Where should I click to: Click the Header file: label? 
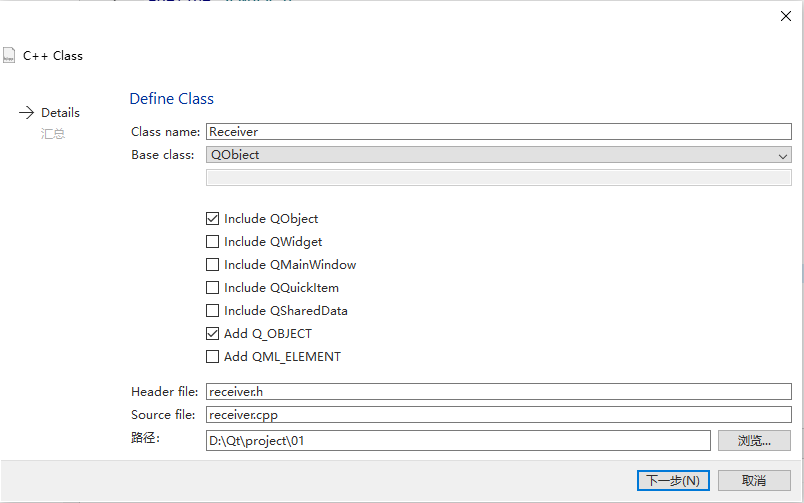pos(164,392)
